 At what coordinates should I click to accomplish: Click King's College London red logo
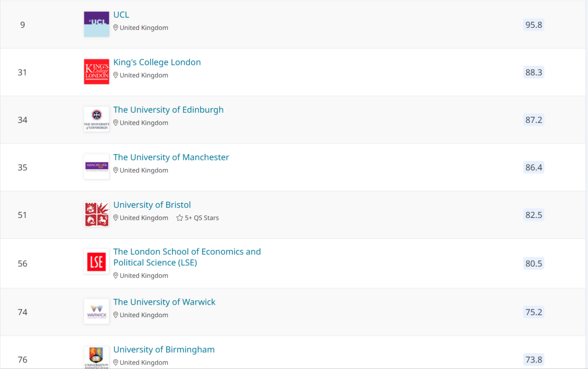96,72
